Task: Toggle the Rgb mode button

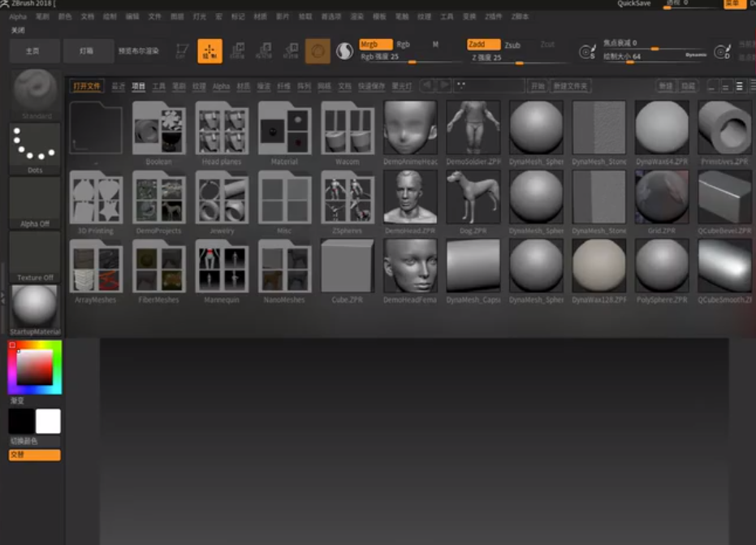Action: 404,45
